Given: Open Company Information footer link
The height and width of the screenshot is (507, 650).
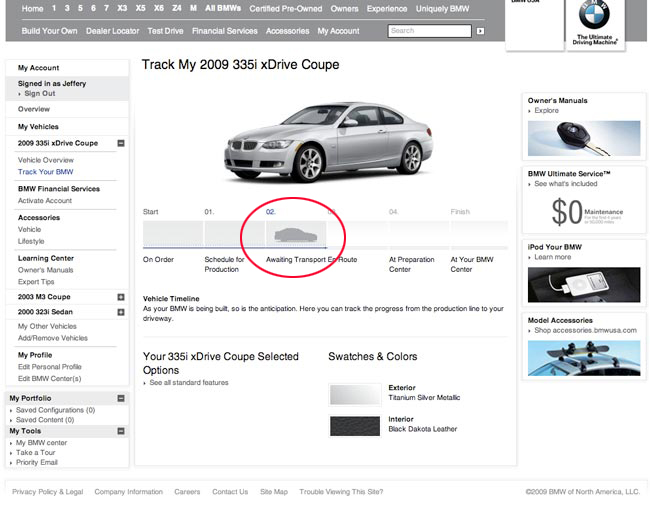Looking at the screenshot, I should 129,492.
